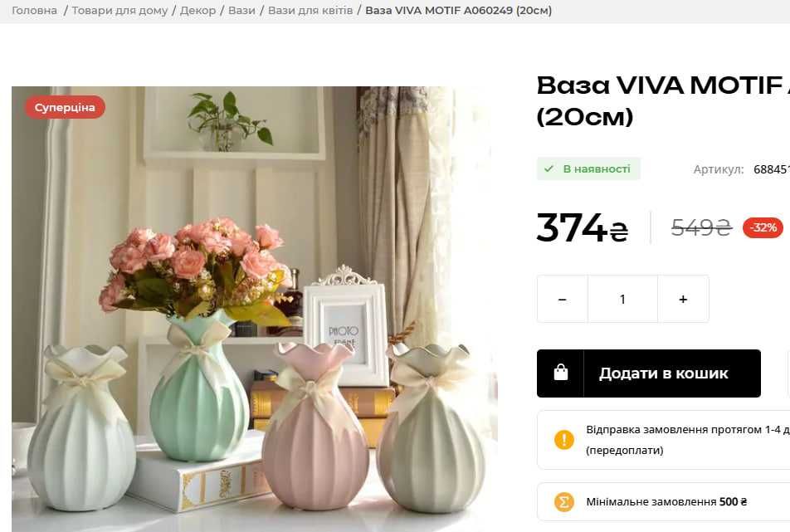
Task: Navigate to Вази breadcrumb
Action: (x=241, y=11)
